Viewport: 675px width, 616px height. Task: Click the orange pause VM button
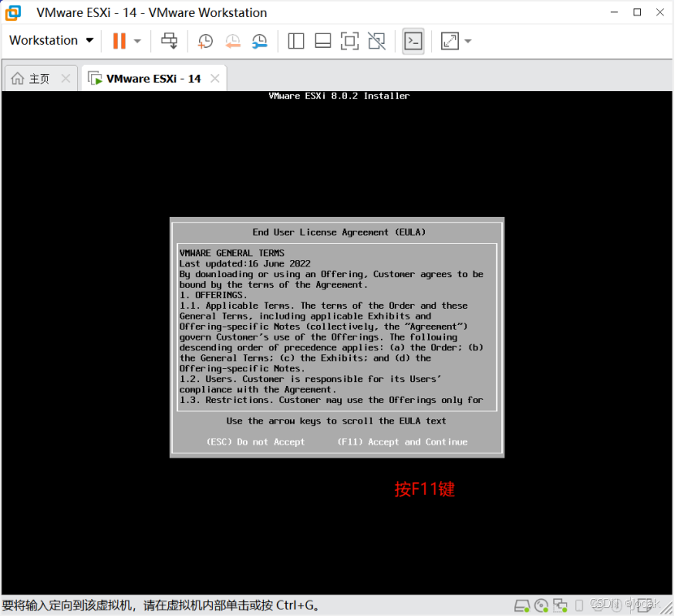point(119,41)
